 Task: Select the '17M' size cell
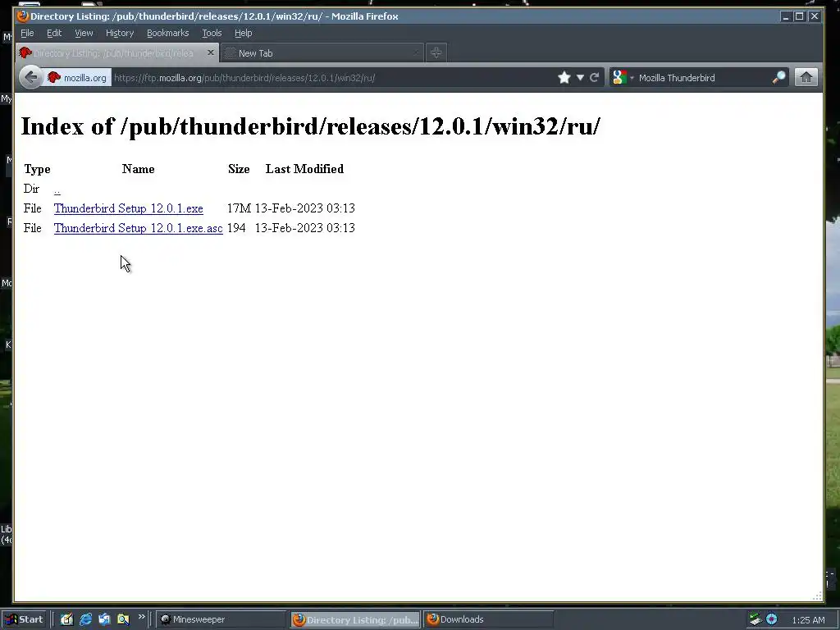tap(239, 208)
